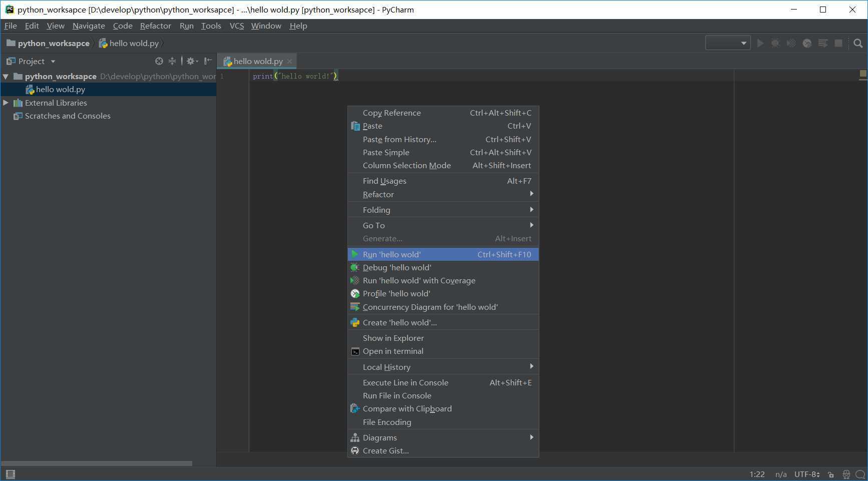Open the Diagrams submenu

[x=443, y=437]
